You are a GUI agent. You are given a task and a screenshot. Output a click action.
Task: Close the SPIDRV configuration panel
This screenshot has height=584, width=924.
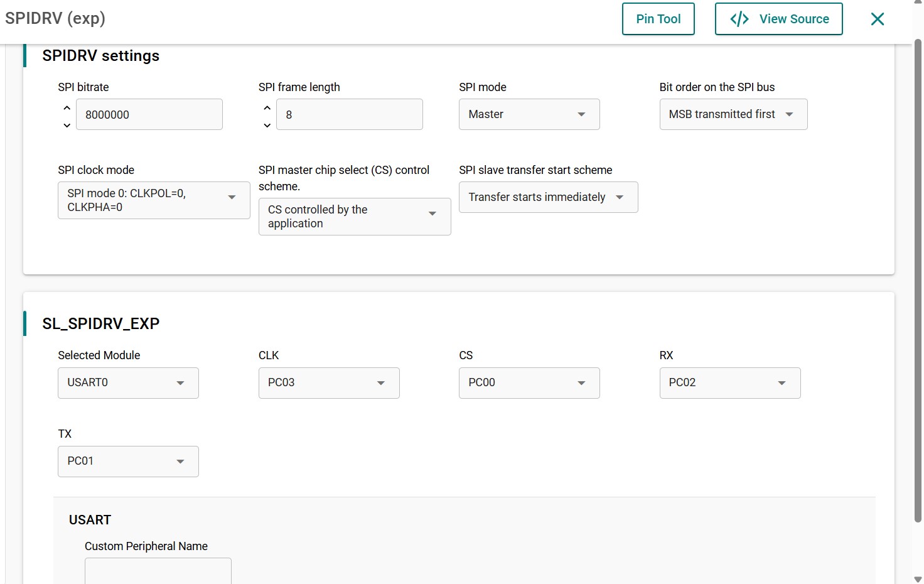coord(878,19)
